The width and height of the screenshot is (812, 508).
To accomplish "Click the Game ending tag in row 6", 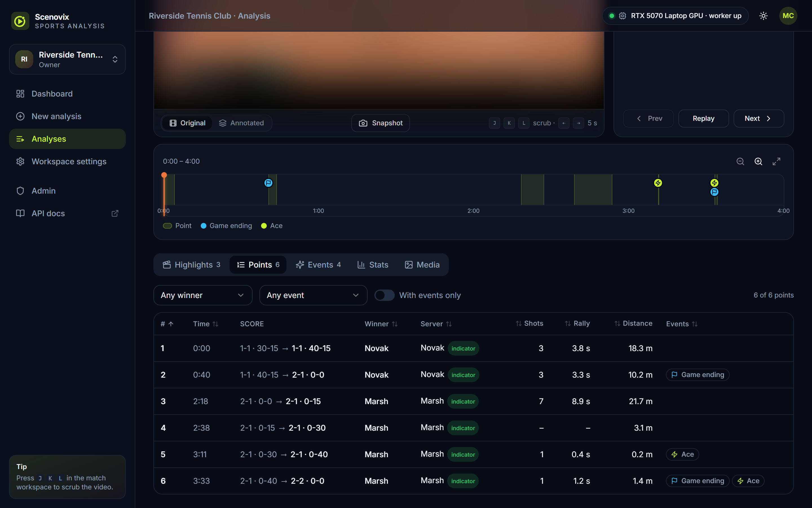I will tap(698, 481).
